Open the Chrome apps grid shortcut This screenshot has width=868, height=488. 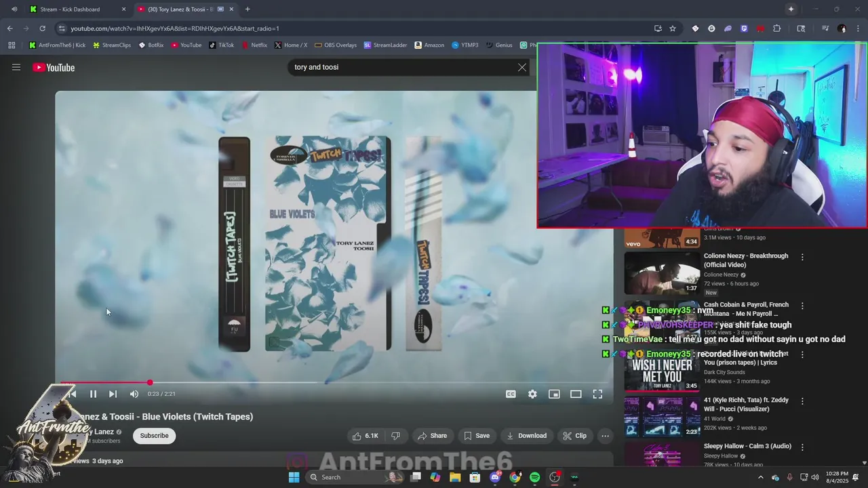[x=12, y=45]
